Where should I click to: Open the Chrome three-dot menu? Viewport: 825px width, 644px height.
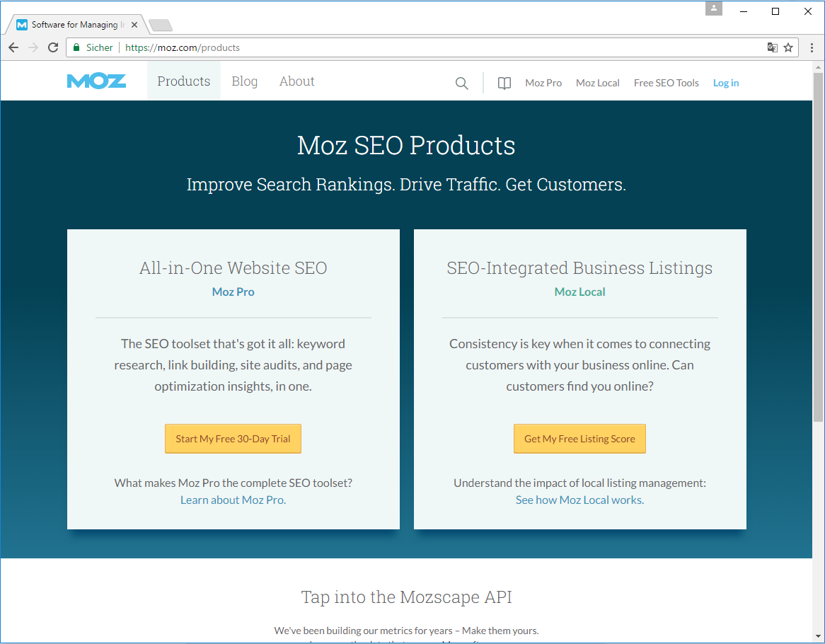pos(812,48)
